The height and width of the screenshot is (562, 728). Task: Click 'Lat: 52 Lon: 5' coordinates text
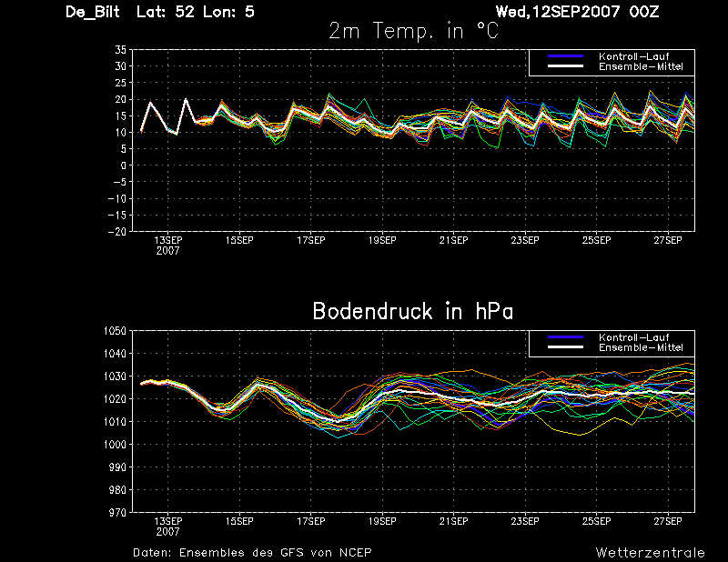[x=196, y=12]
